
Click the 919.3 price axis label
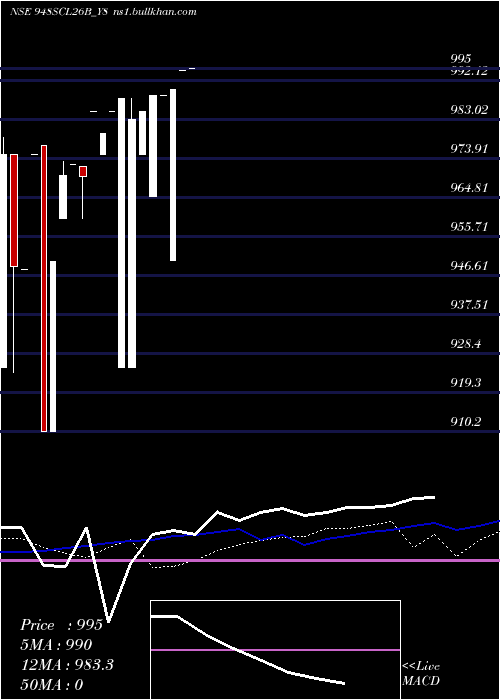coord(466,383)
